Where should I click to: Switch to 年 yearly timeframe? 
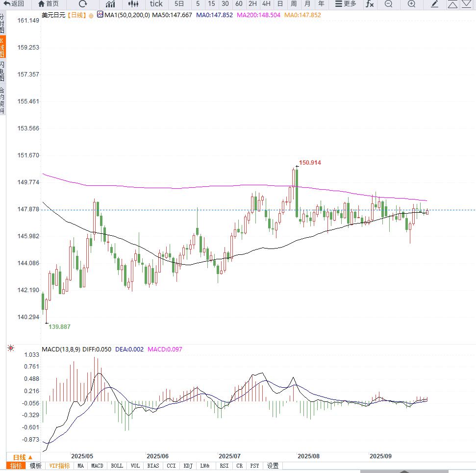pyautogui.click(x=321, y=3)
